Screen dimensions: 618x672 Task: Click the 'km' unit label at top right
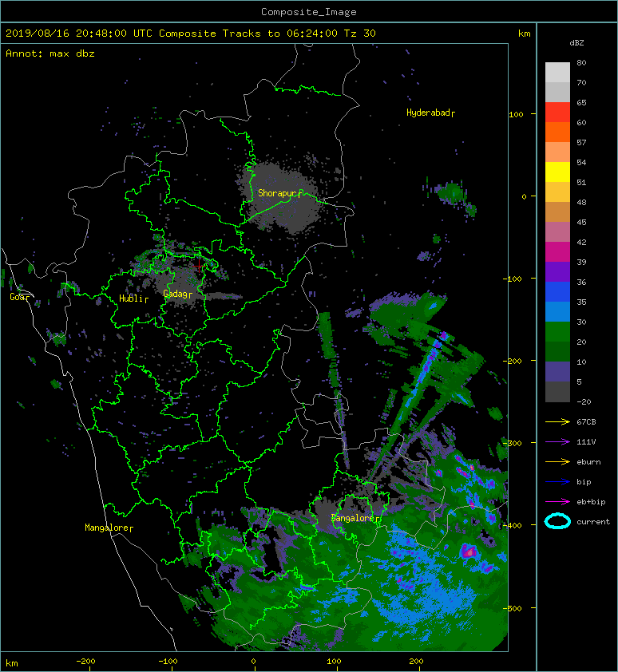[x=524, y=34]
